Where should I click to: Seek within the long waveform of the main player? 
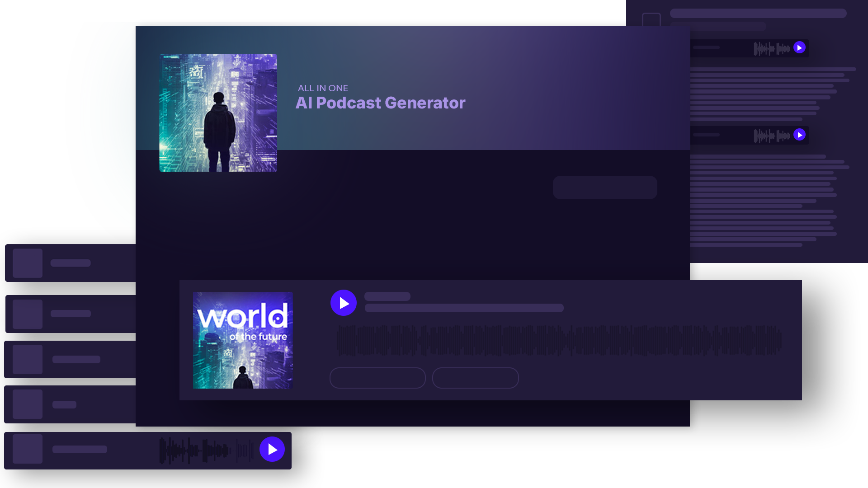(559, 340)
